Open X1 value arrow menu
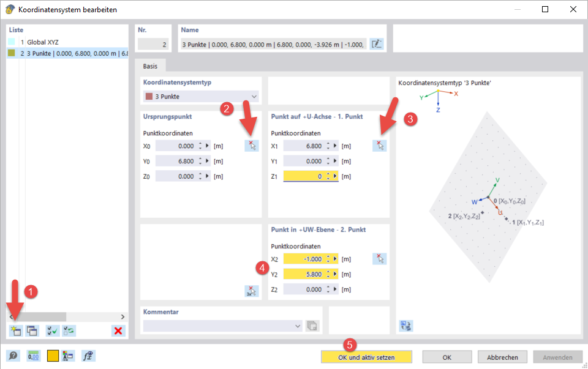Screen dimensions: 588x369 click(335, 146)
